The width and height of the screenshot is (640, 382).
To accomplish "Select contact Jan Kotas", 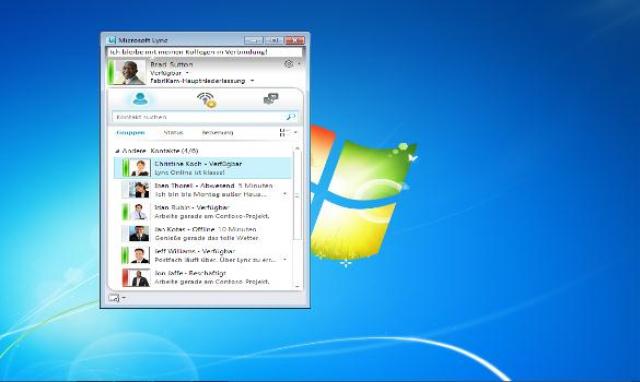I will click(x=203, y=233).
